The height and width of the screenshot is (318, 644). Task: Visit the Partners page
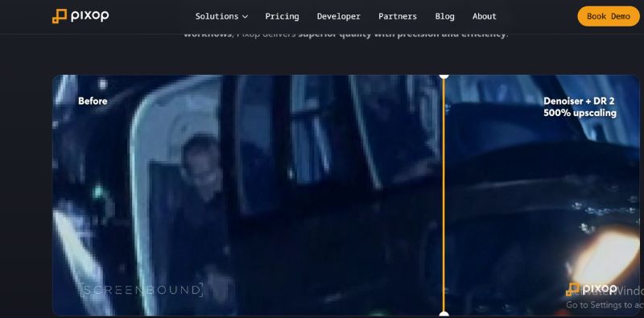click(398, 16)
